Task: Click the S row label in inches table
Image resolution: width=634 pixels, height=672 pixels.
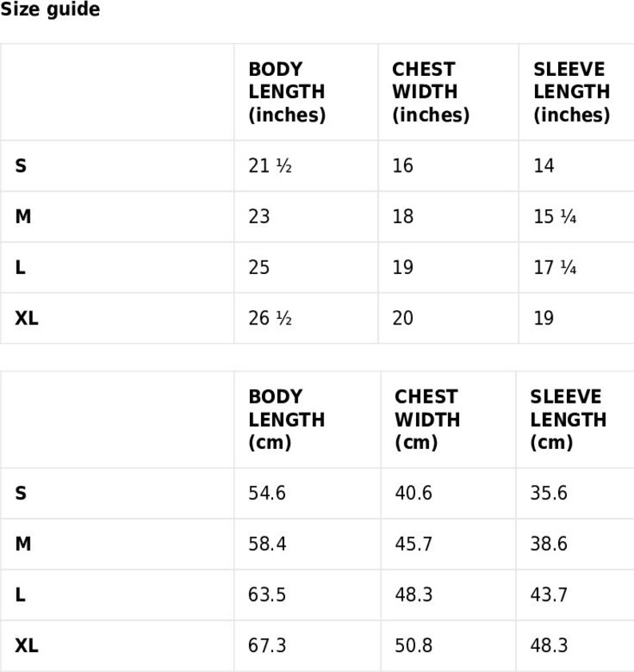Action: (x=21, y=166)
